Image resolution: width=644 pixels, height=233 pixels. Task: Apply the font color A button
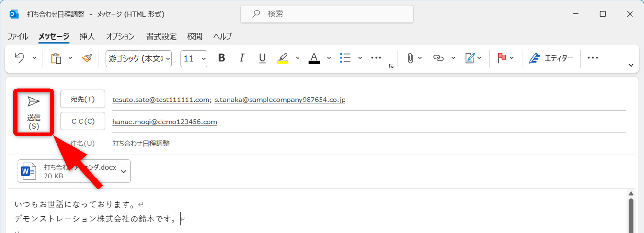314,58
